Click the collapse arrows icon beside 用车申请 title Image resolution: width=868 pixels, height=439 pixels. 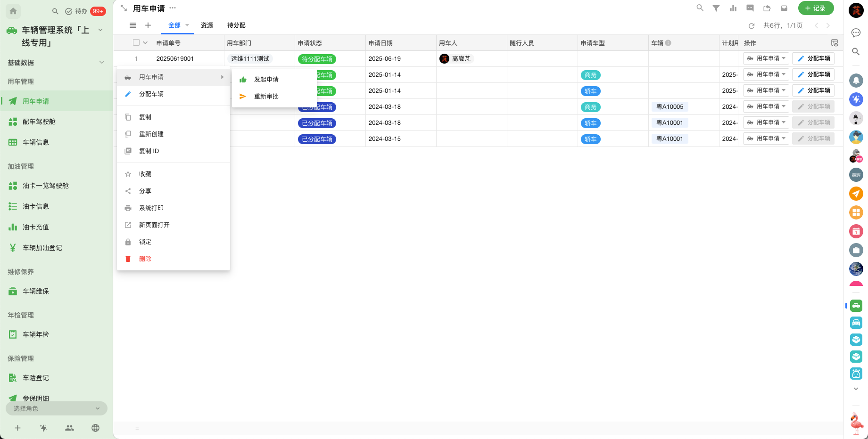point(124,8)
